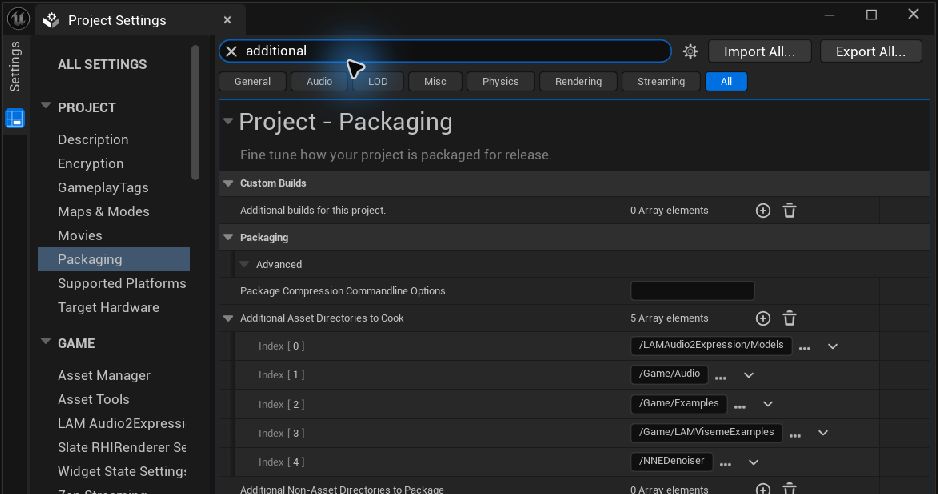Browse directory for VisemeExamples entry

(x=795, y=434)
